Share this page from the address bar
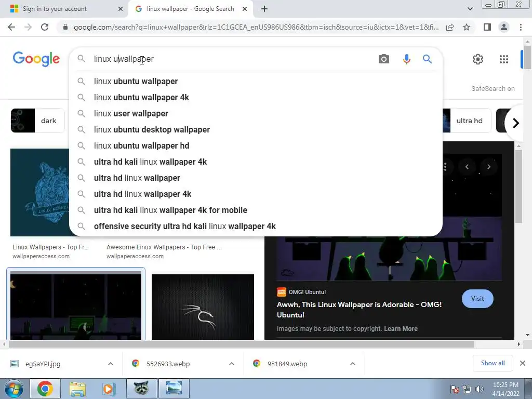Image resolution: width=532 pixels, height=399 pixels. tap(450, 27)
